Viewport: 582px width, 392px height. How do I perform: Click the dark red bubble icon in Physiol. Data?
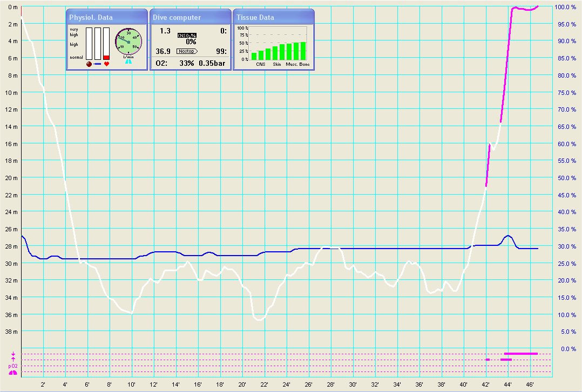pyautogui.click(x=89, y=64)
